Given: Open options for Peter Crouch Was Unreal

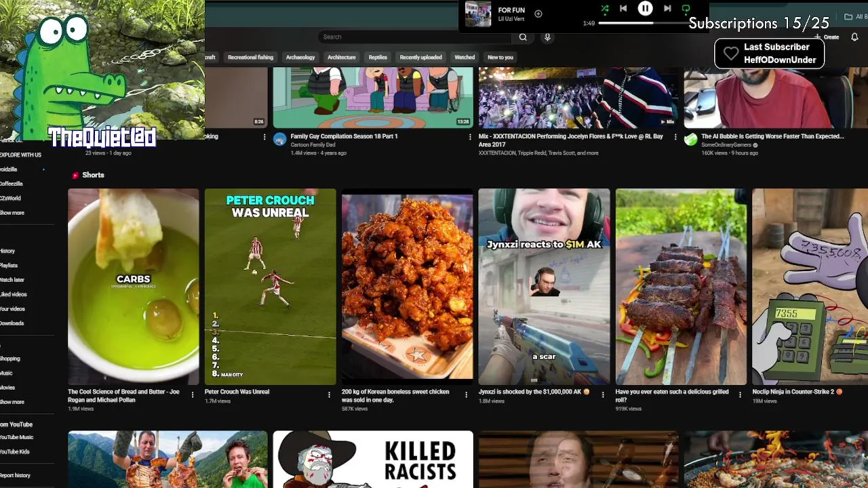Looking at the screenshot, I should tap(330, 394).
